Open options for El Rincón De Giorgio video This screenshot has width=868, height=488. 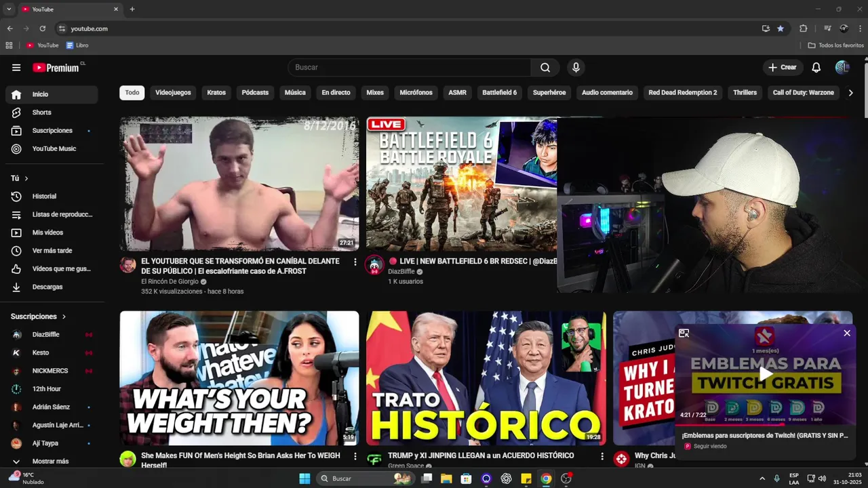(355, 262)
